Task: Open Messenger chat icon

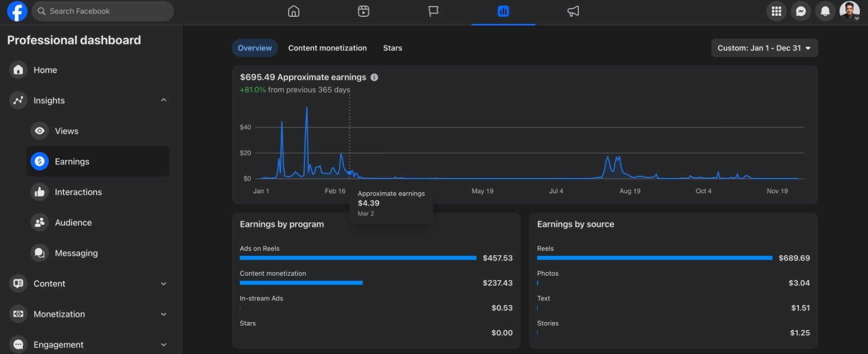Action: 801,11
